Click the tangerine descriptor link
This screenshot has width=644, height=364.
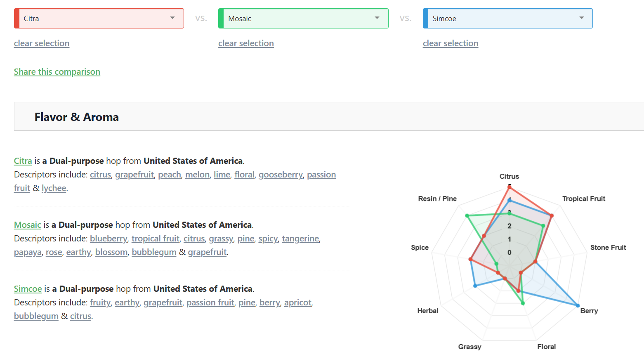pos(300,239)
